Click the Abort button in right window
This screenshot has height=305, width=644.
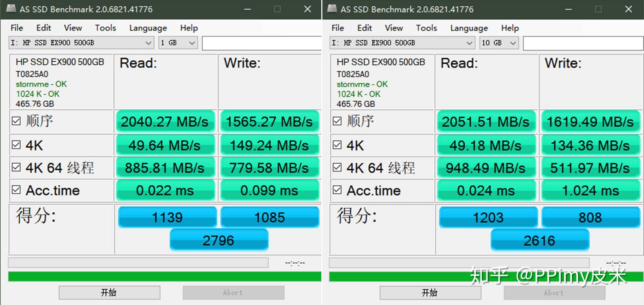[x=554, y=292]
